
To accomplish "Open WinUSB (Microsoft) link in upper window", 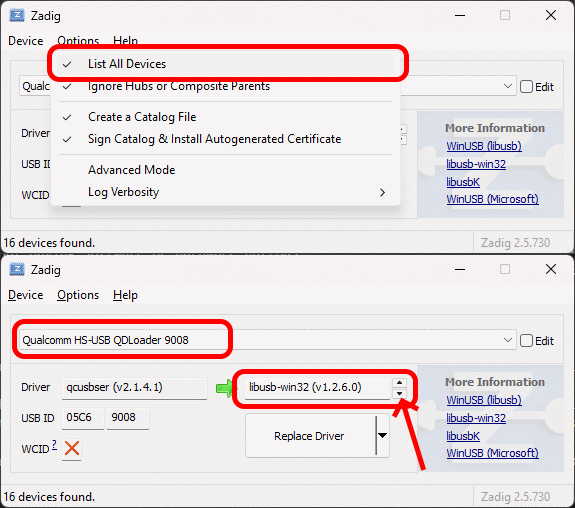I will pyautogui.click(x=492, y=199).
